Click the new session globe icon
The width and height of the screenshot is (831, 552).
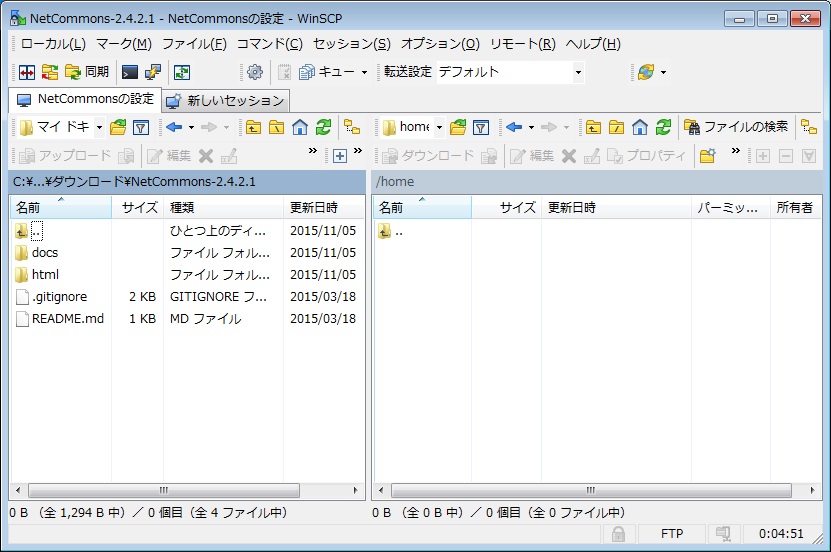click(646, 72)
